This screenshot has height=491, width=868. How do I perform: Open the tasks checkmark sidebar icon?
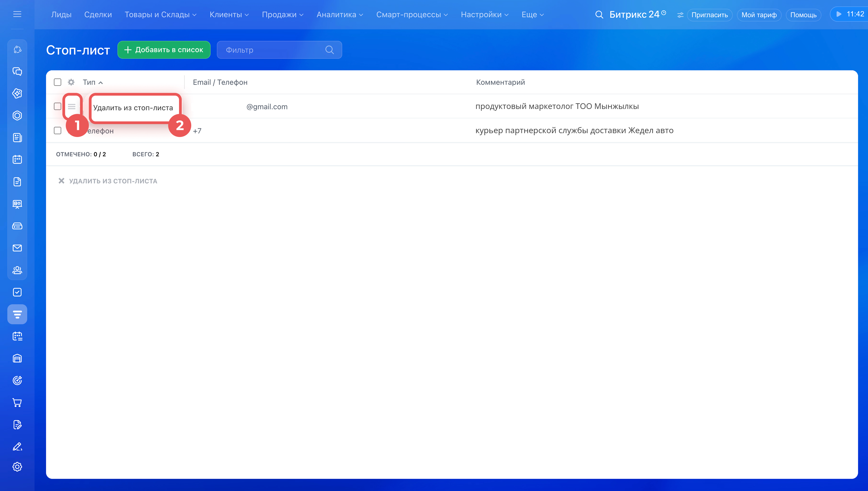(x=17, y=292)
